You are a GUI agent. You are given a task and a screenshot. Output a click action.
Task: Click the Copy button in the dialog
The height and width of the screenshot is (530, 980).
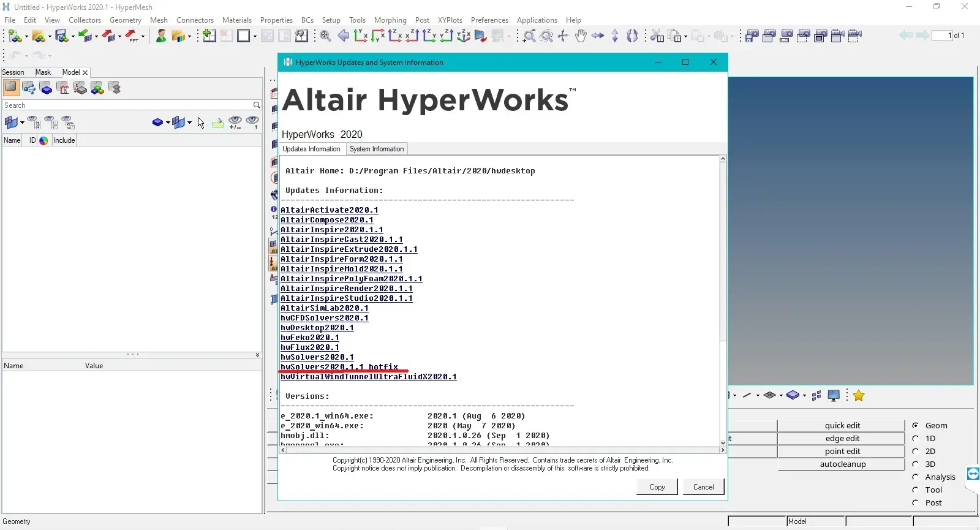coord(657,487)
